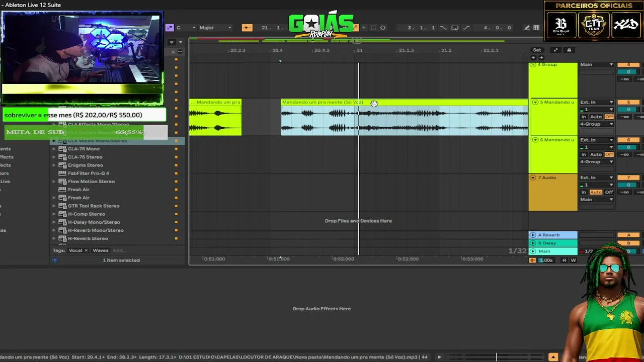Toggle the Follow playback button
The image size is (644, 362).
click(x=247, y=28)
